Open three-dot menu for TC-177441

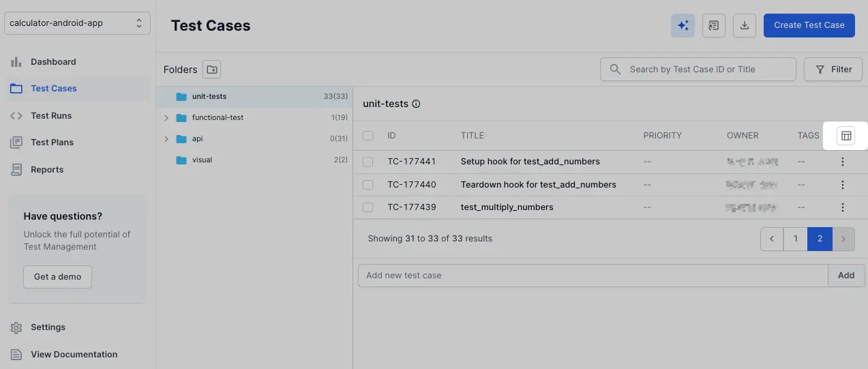(843, 162)
